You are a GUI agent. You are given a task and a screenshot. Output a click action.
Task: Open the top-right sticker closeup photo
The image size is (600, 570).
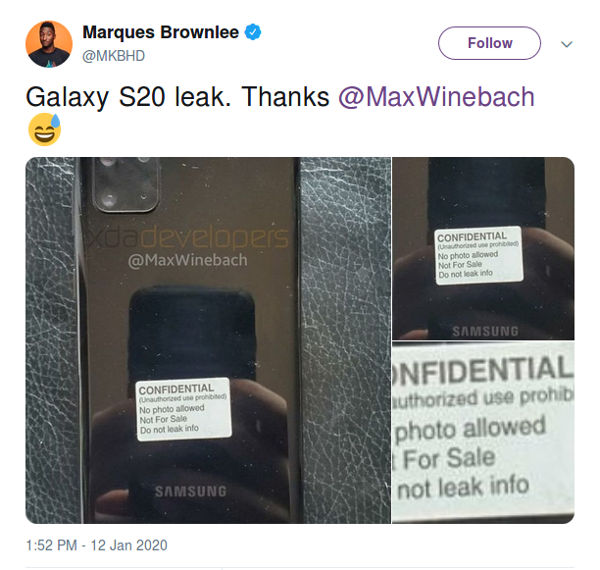pyautogui.click(x=483, y=248)
